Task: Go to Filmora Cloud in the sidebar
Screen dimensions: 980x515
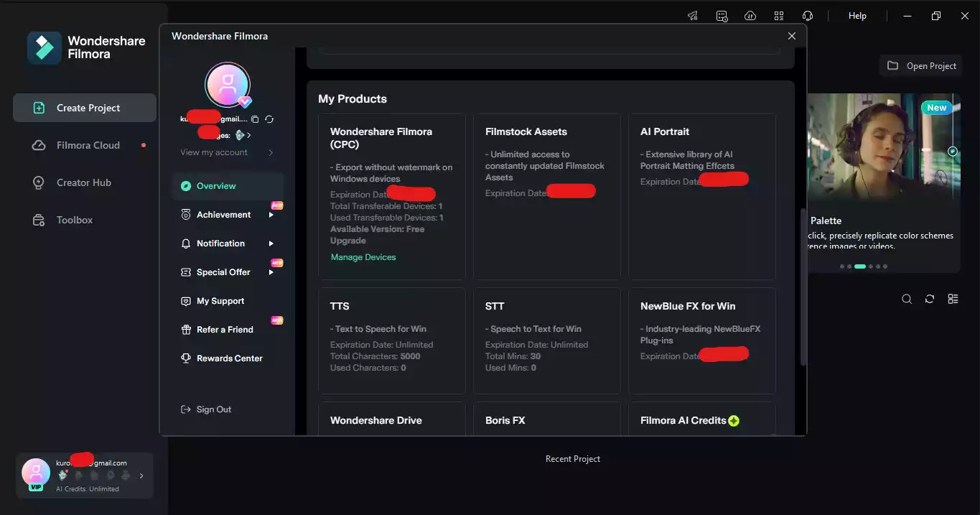Action: pyautogui.click(x=85, y=145)
